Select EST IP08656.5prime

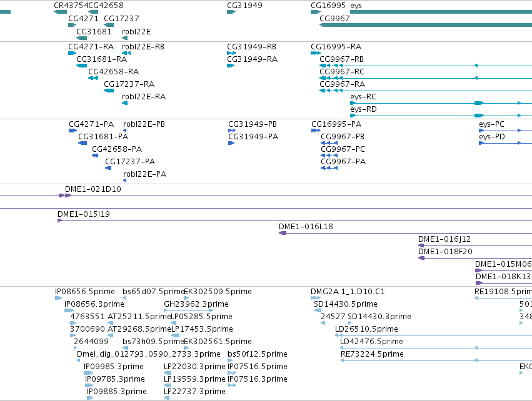tap(85, 292)
